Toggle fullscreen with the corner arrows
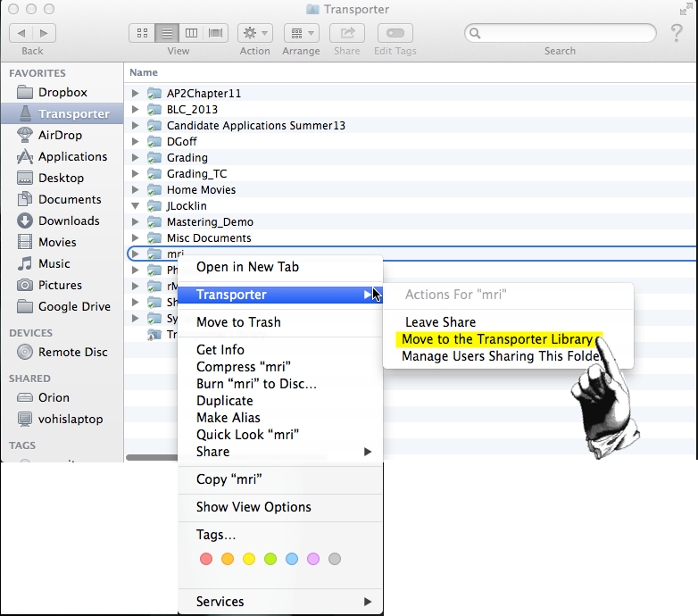The image size is (698, 616). tap(686, 9)
